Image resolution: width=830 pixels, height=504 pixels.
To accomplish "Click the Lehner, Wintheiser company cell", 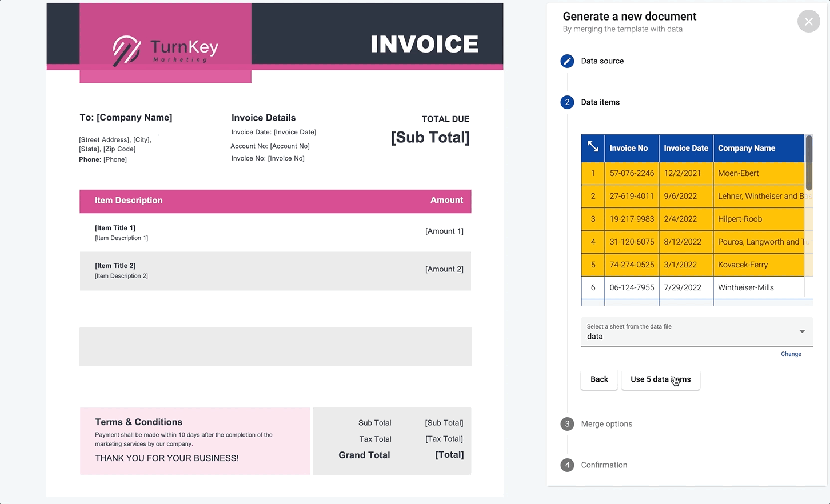I will pos(759,196).
